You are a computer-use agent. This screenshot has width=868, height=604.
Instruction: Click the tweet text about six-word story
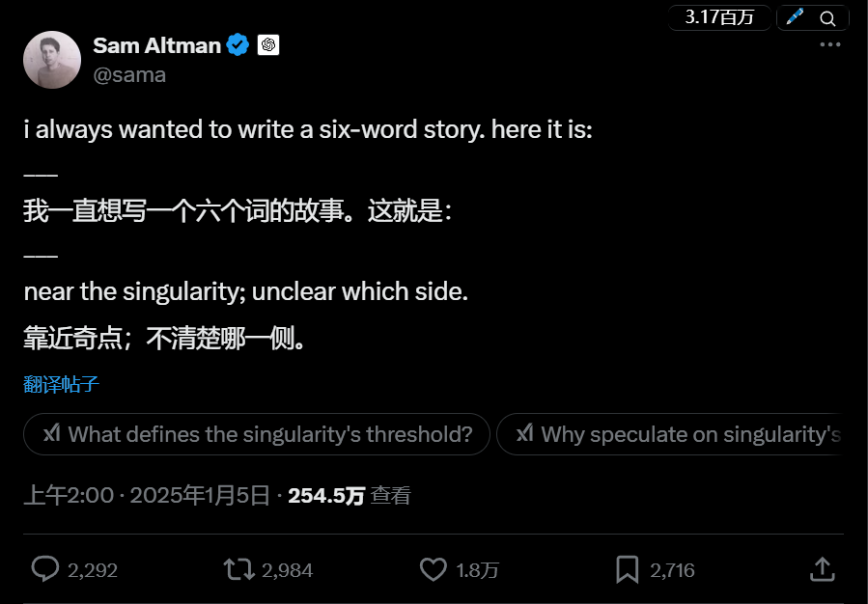[309, 130]
